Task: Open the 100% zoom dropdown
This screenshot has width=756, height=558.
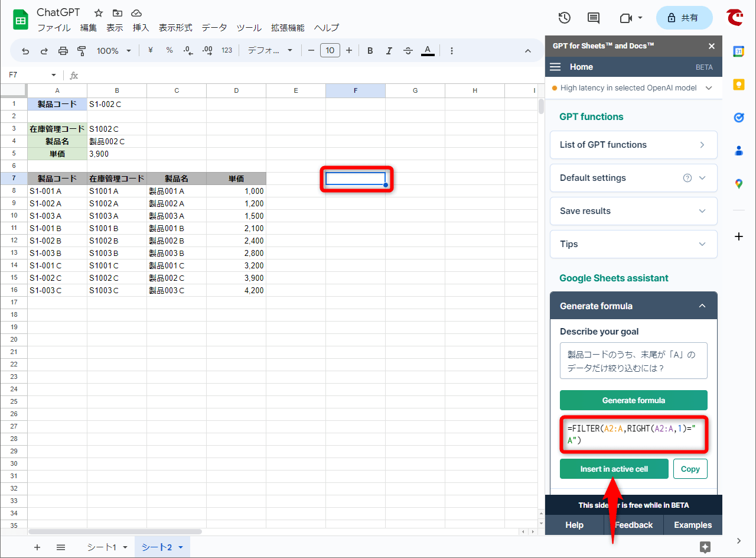Action: 113,51
